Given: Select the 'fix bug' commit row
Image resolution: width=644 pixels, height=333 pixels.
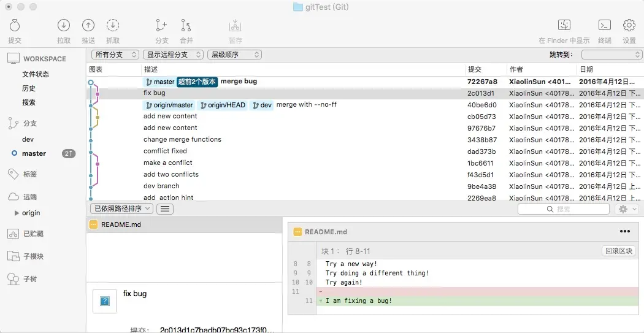Looking at the screenshot, I should 365,93.
